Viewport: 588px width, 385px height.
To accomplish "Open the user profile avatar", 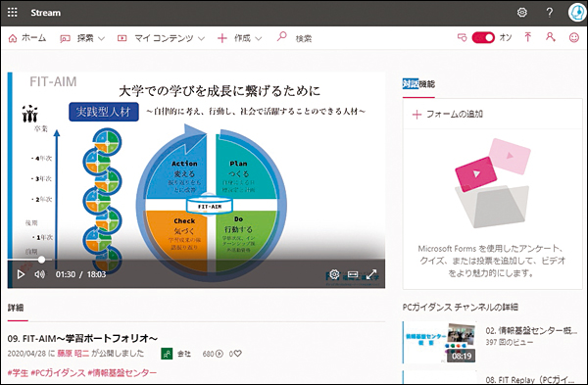I will pos(577,13).
